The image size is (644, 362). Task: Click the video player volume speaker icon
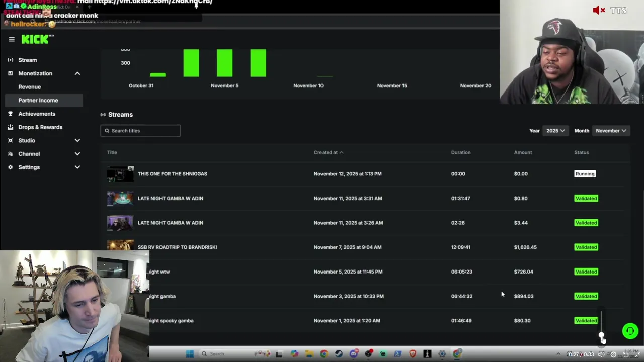(x=601, y=354)
